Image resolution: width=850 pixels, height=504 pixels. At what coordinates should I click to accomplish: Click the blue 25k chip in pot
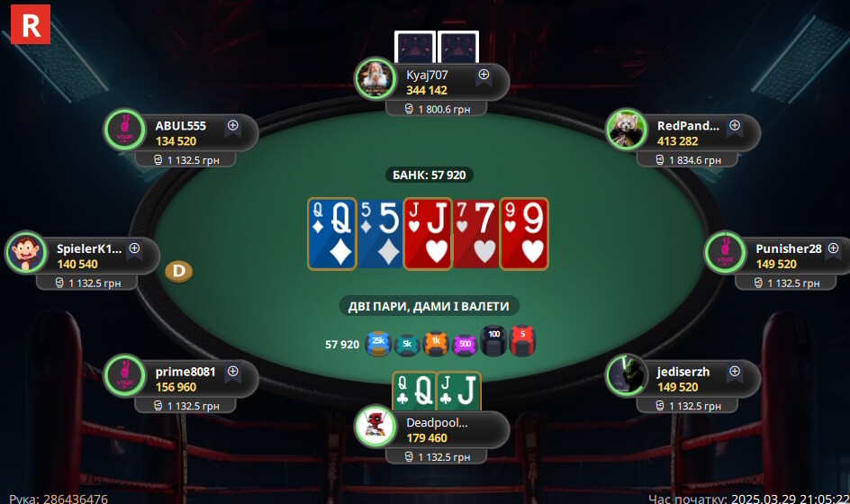coord(378,344)
